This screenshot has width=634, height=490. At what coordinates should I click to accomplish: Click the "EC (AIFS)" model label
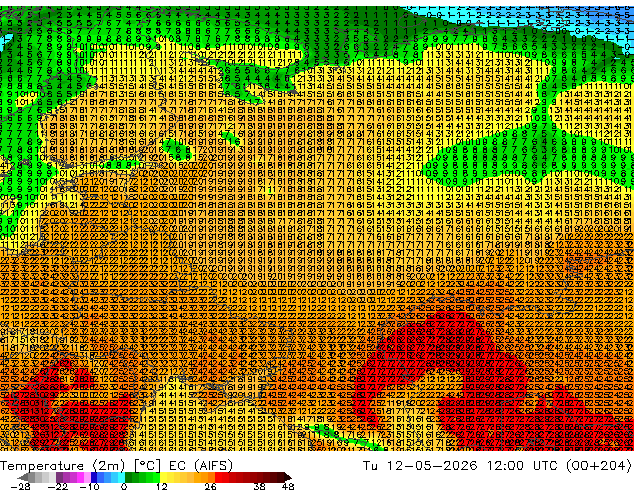tap(201, 466)
